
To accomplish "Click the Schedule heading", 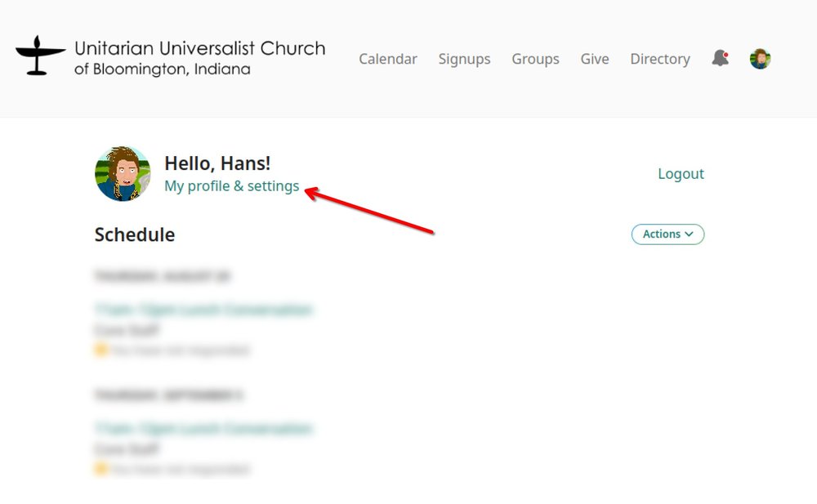I will click(x=135, y=234).
